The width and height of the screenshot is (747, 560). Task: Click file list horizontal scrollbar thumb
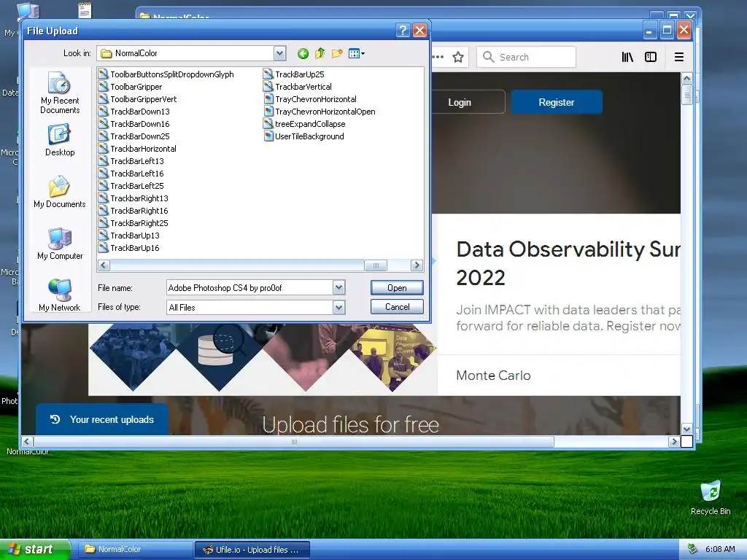(x=376, y=265)
